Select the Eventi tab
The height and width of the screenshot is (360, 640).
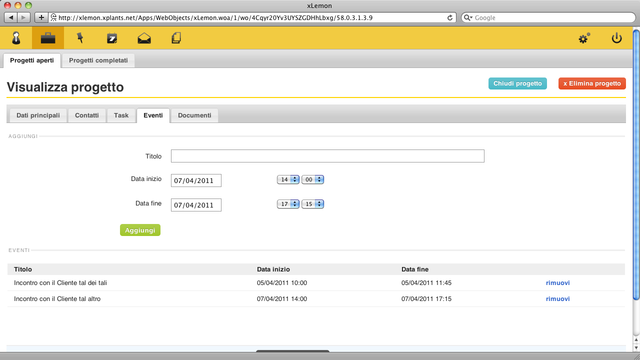click(x=153, y=115)
